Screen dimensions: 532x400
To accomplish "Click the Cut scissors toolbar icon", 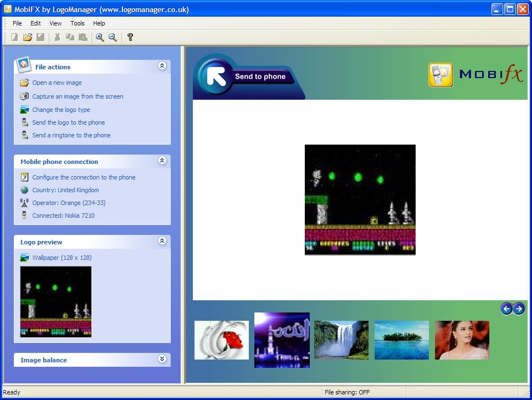I will pyautogui.click(x=57, y=37).
